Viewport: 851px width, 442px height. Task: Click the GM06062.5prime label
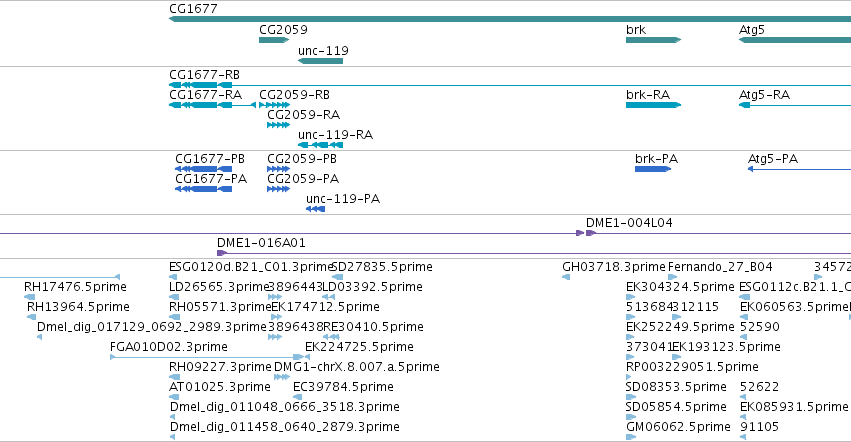pyautogui.click(x=678, y=427)
